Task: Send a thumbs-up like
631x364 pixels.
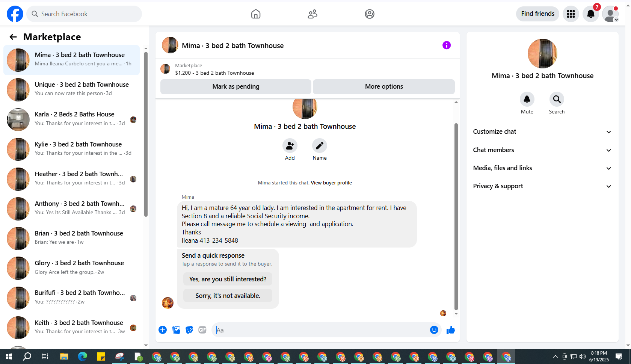Action: click(x=451, y=330)
